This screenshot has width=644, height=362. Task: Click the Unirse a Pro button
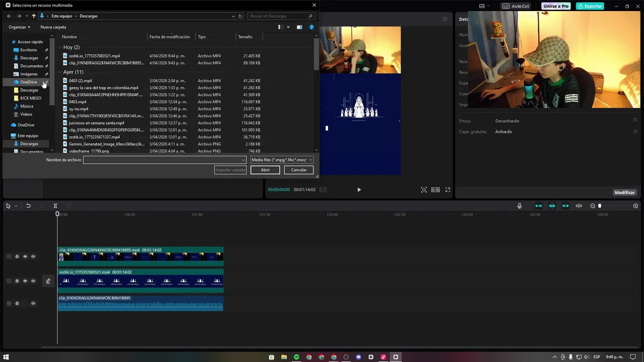[556, 6]
